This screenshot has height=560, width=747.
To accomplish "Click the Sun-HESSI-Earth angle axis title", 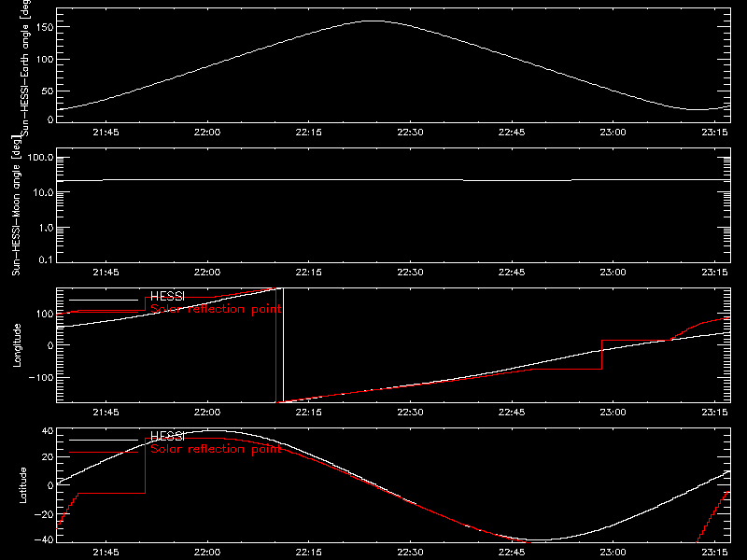I will [x=25, y=66].
